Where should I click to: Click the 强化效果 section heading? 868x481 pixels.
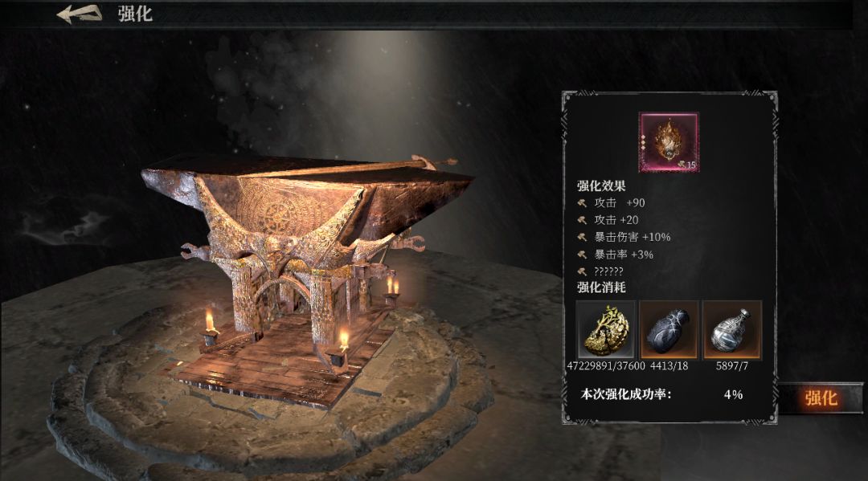pyautogui.click(x=601, y=185)
